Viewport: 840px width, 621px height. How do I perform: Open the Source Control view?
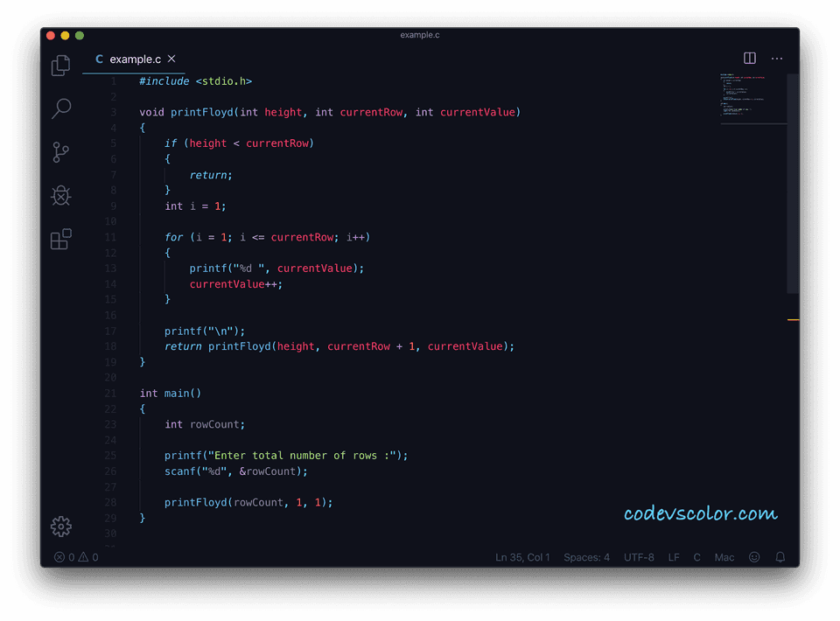(x=60, y=152)
